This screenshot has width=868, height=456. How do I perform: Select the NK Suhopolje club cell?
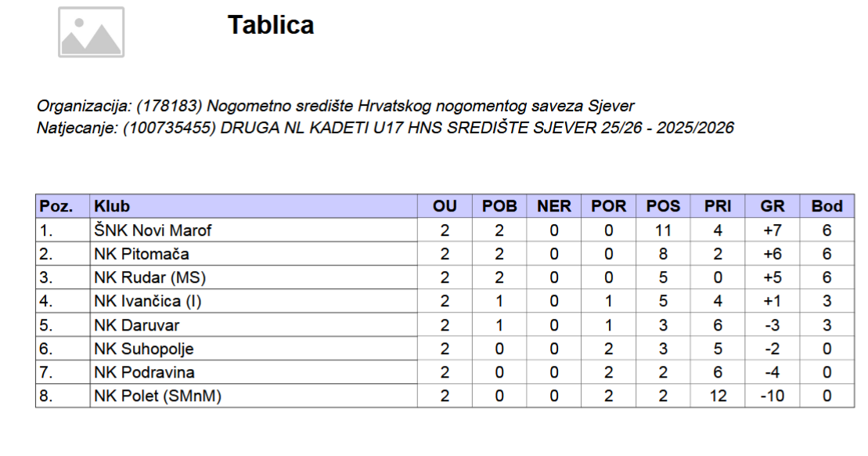click(254, 349)
